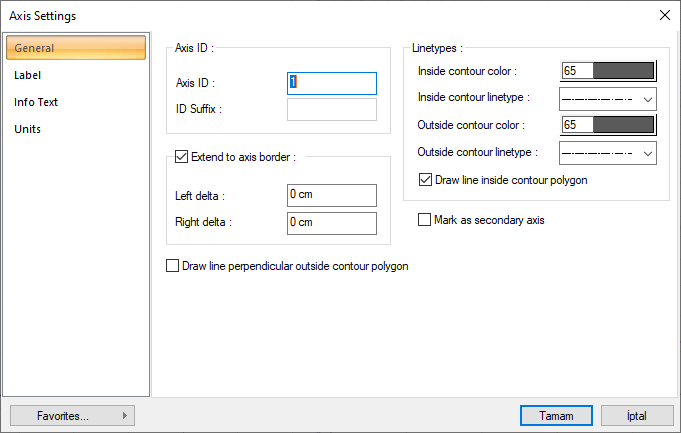Viewport: 681px width, 433px height.
Task: Click the İptal button
Action: click(637, 415)
